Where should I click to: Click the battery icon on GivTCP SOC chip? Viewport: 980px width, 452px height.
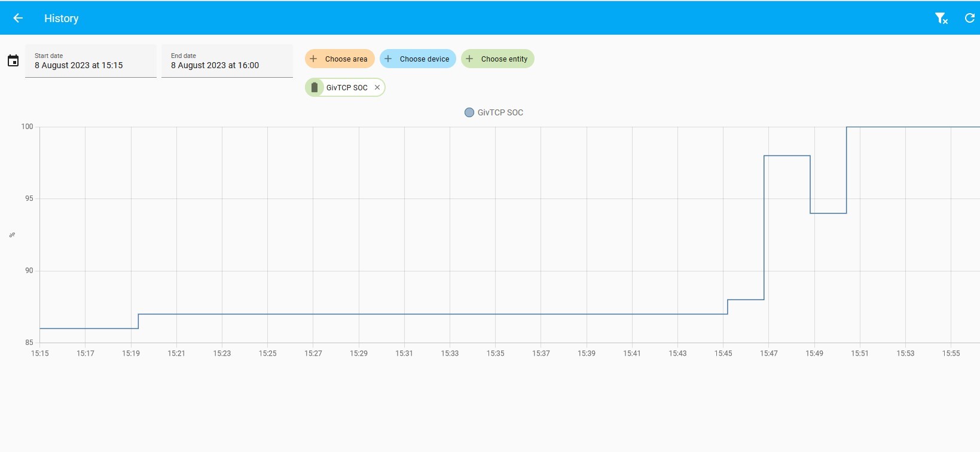click(x=315, y=87)
